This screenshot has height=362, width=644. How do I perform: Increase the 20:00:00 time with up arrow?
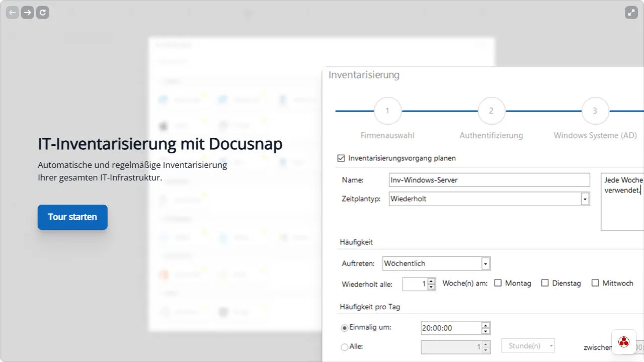pyautogui.click(x=486, y=325)
